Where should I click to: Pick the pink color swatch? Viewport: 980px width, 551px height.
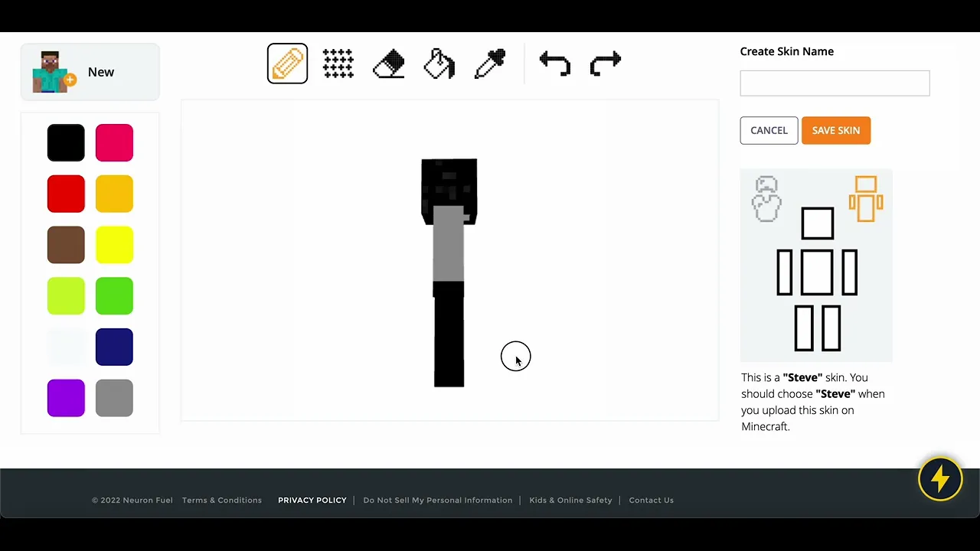[x=114, y=143]
